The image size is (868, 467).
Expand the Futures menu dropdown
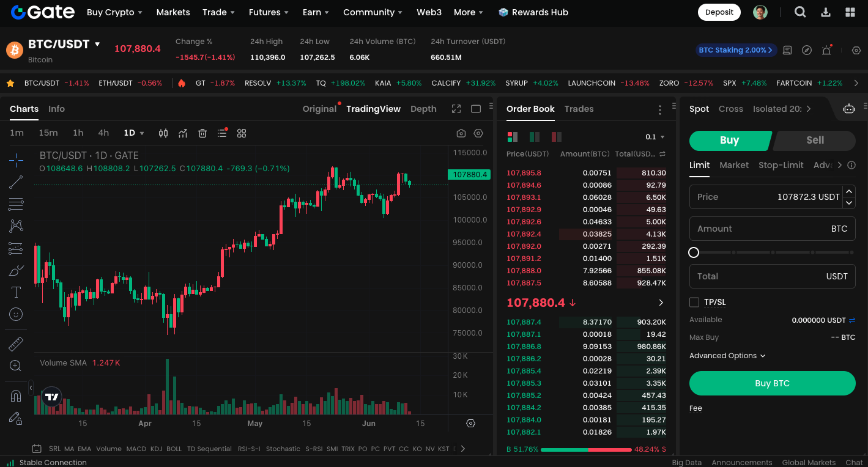click(269, 12)
